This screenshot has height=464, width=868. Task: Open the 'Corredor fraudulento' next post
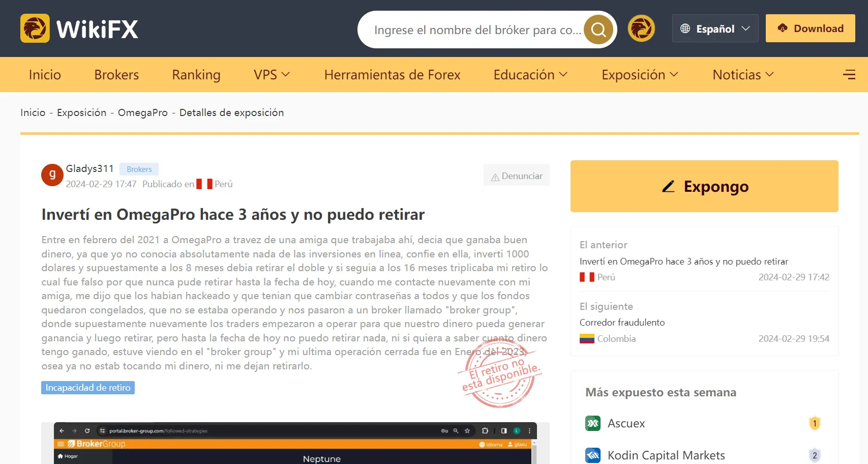(x=622, y=323)
